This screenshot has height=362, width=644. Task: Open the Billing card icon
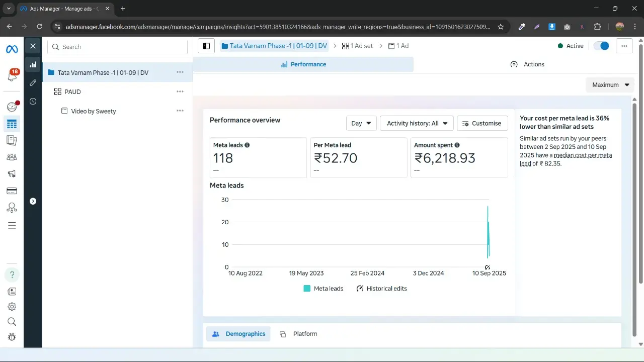coord(12,191)
